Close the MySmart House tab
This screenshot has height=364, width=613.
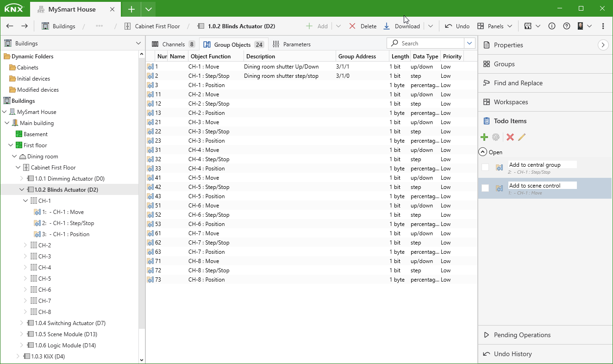click(x=113, y=9)
